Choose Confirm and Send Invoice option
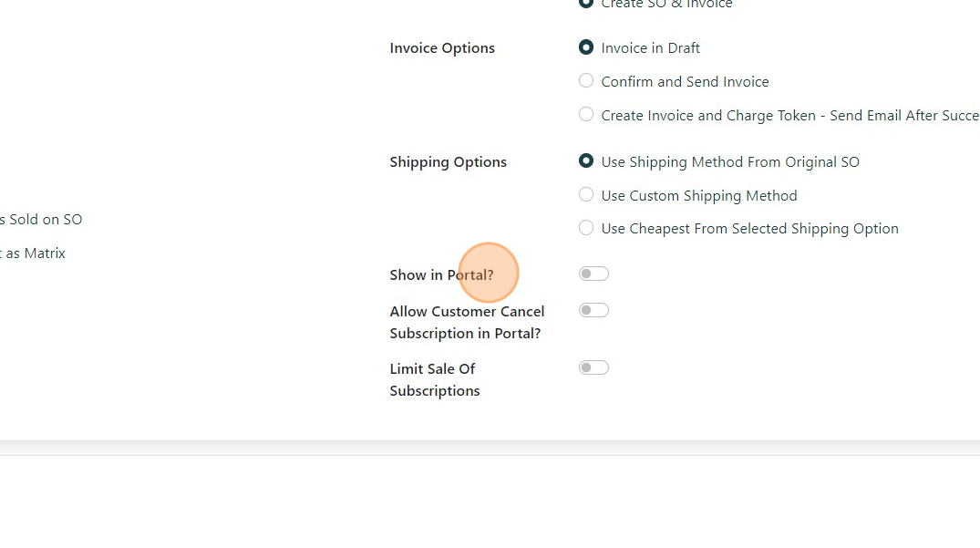This screenshot has width=980, height=548. 586,81
